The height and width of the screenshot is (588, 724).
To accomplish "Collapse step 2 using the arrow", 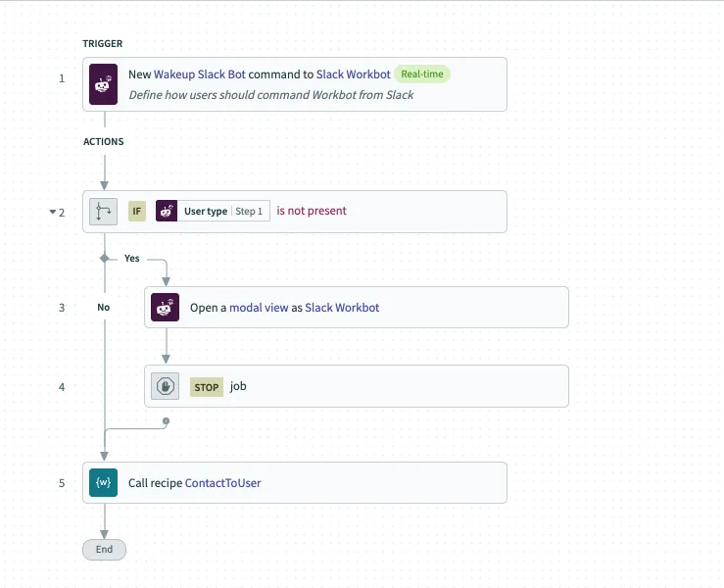I will coord(53,212).
